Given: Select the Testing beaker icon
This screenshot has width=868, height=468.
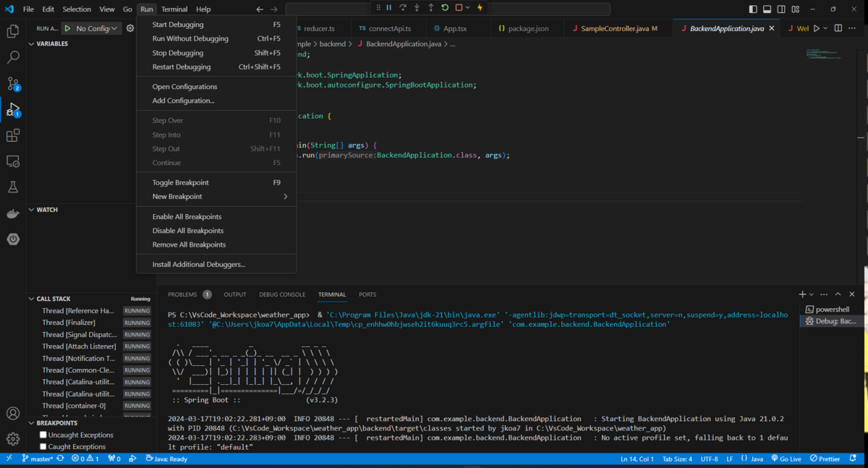Looking at the screenshot, I should (x=12, y=187).
